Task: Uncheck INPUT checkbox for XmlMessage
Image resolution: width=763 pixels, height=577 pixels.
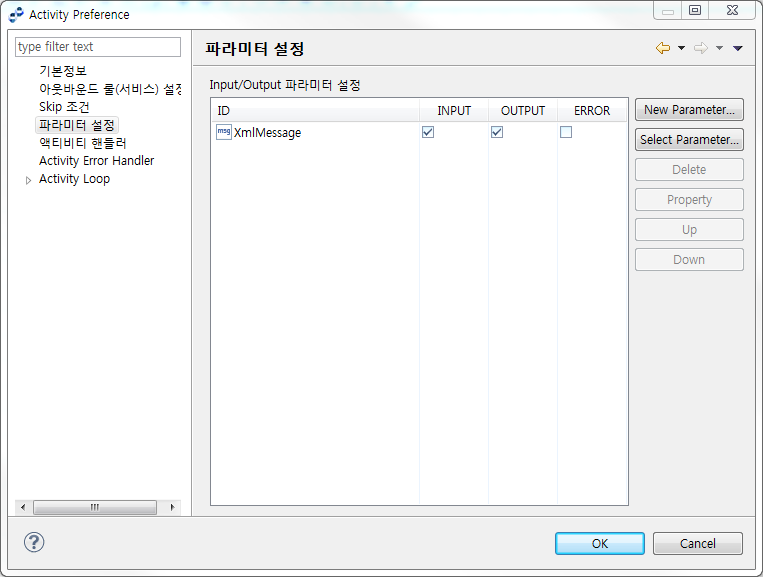Action: [428, 132]
